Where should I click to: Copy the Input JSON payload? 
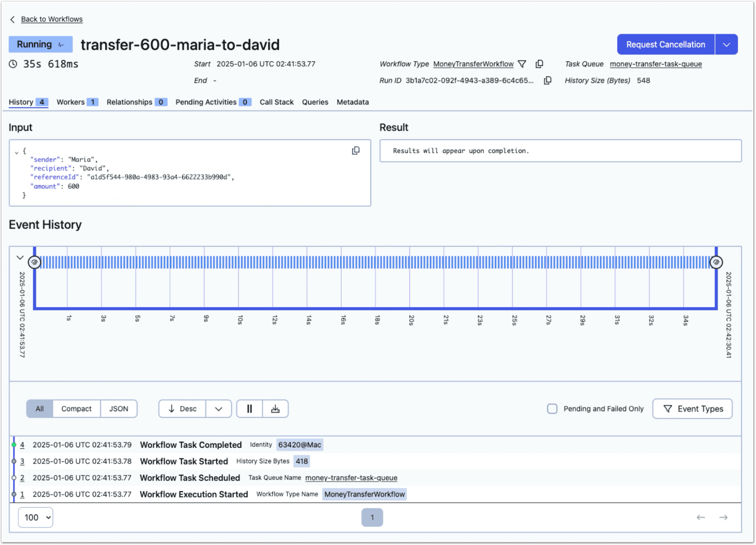pos(355,151)
